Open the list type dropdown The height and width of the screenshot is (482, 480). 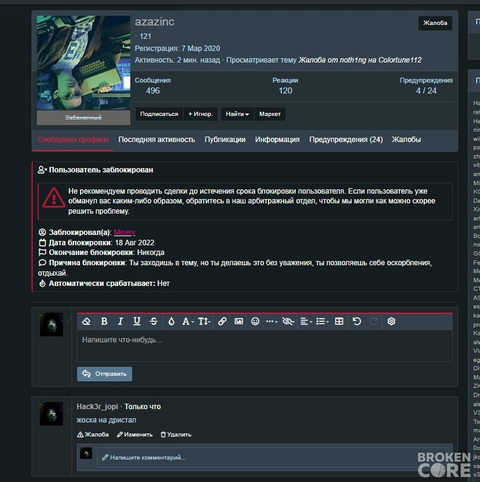coord(322,321)
